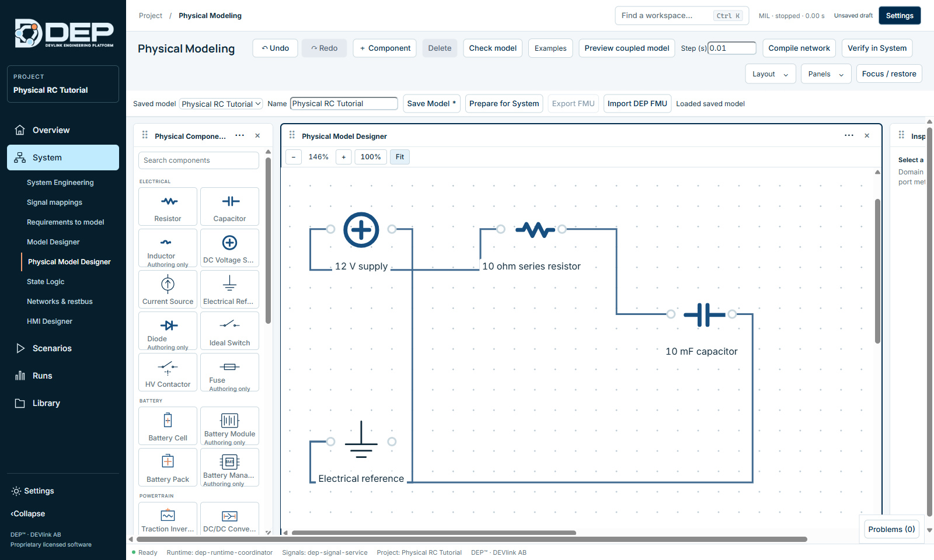Open the Layout dropdown
The height and width of the screenshot is (560, 934).
[x=770, y=74]
